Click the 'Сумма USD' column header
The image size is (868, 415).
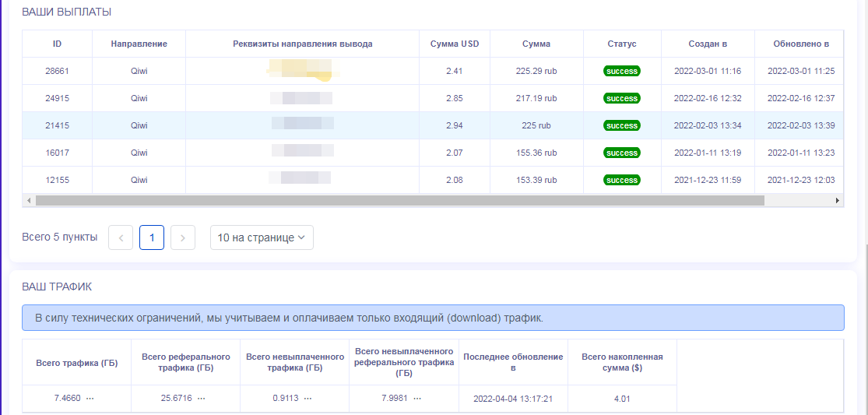[455, 44]
